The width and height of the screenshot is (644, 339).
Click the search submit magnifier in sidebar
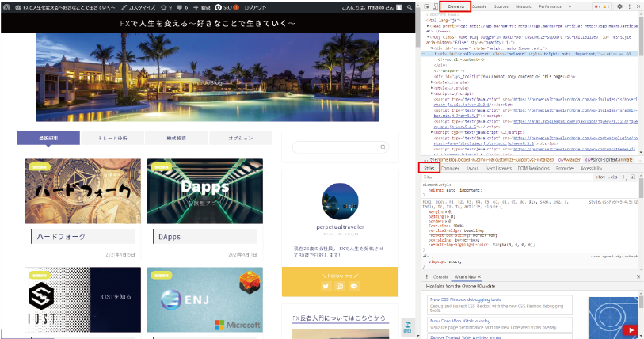tap(383, 147)
